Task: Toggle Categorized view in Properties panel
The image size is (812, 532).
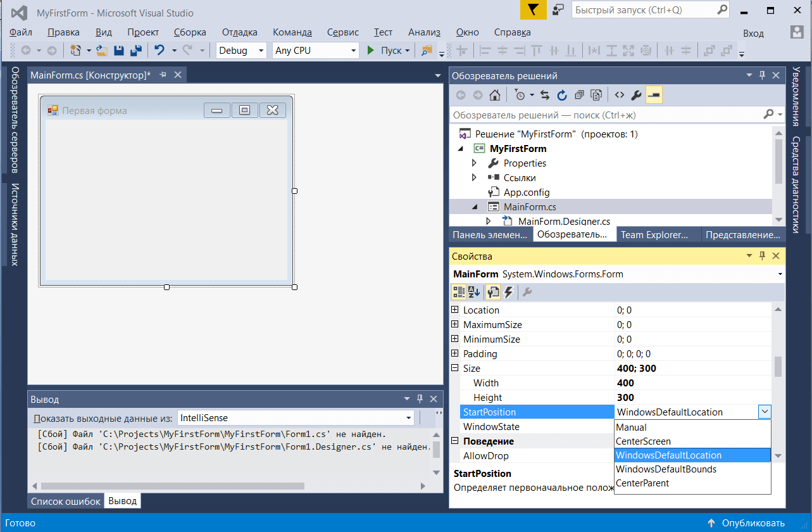Action: tap(459, 292)
